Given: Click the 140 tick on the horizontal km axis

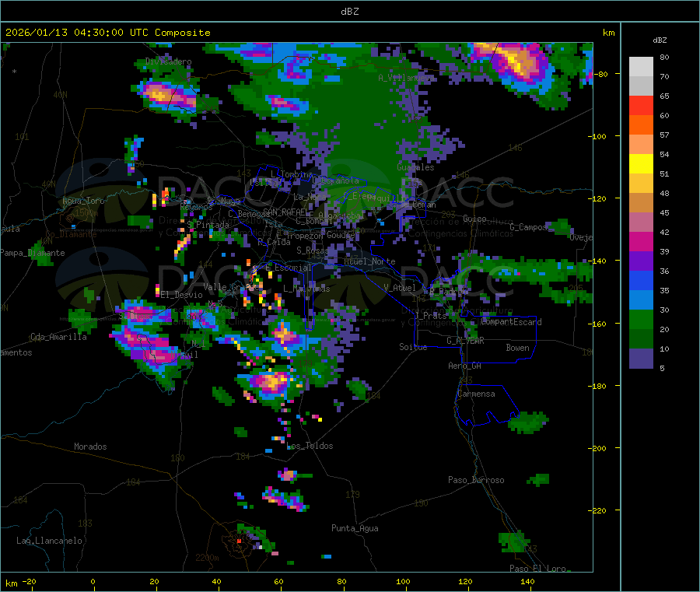Looking at the screenshot, I should click(527, 581).
